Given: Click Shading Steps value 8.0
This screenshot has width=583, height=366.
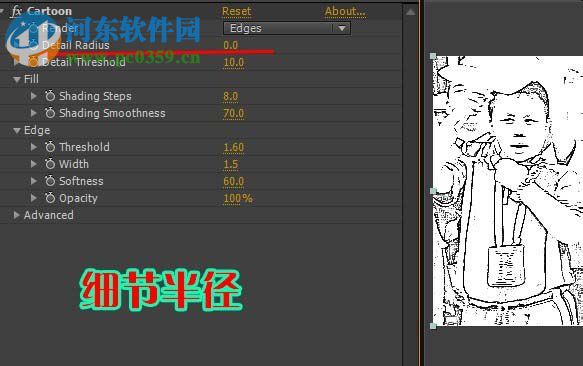Looking at the screenshot, I should point(231,96).
